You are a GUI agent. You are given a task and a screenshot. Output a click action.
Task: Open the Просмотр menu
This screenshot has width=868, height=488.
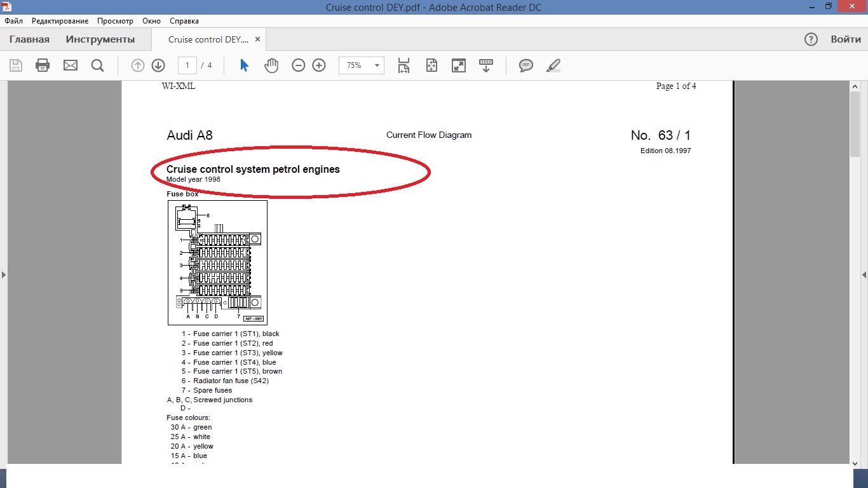115,21
